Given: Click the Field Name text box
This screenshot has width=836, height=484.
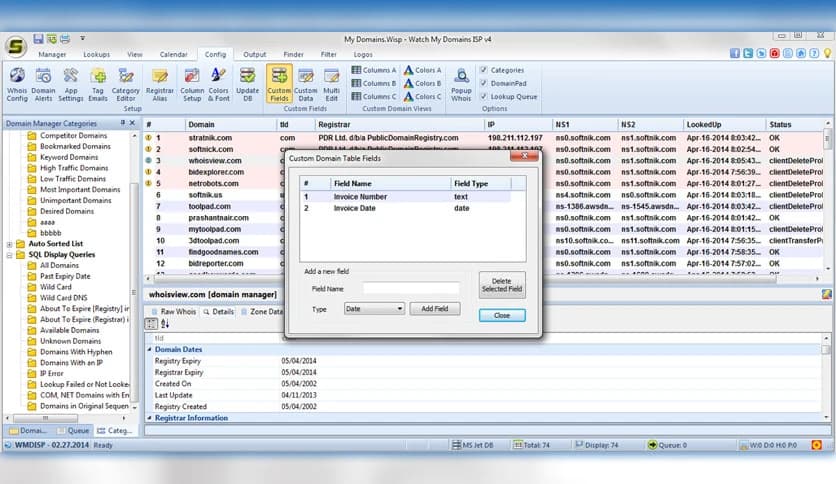Looking at the screenshot, I should point(410,289).
